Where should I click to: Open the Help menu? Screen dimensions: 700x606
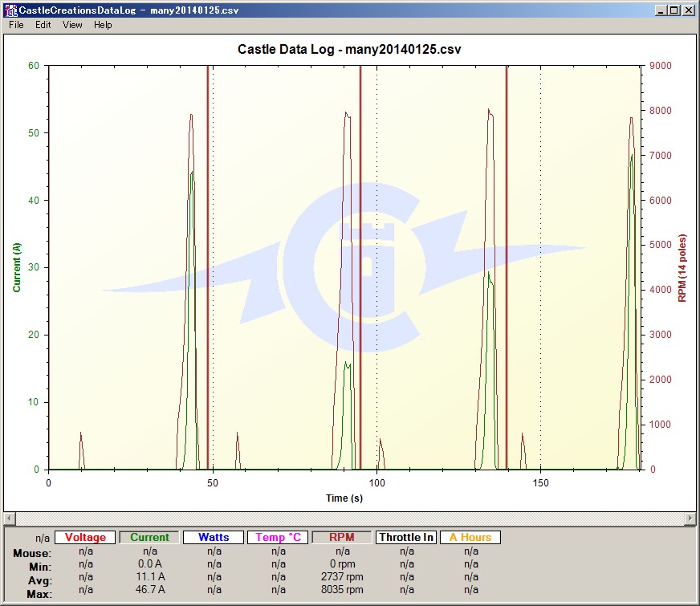pyautogui.click(x=103, y=25)
